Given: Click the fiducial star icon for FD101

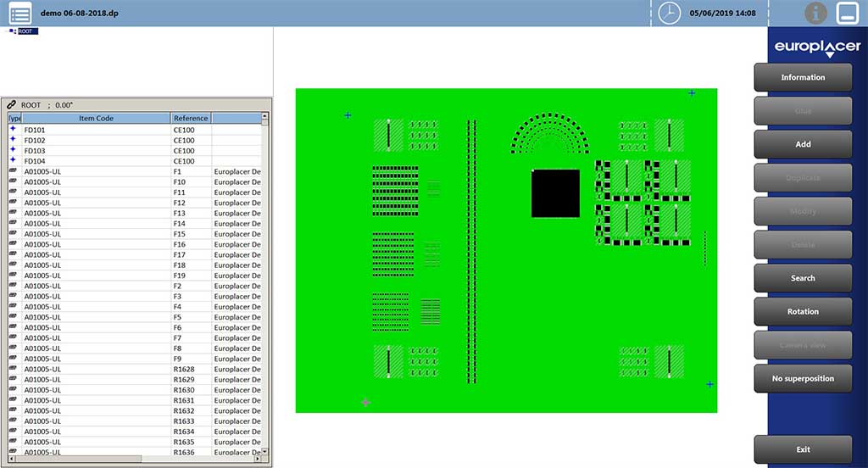Looking at the screenshot, I should click(x=13, y=130).
